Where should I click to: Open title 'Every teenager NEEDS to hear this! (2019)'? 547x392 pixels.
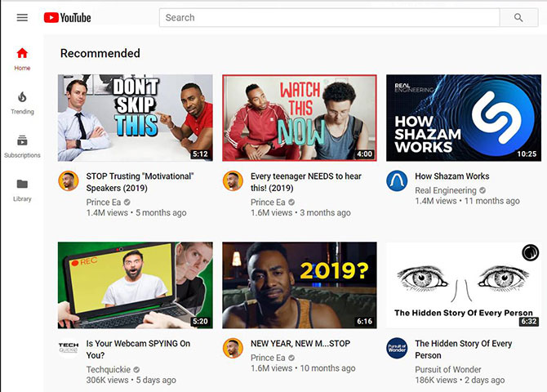click(306, 182)
